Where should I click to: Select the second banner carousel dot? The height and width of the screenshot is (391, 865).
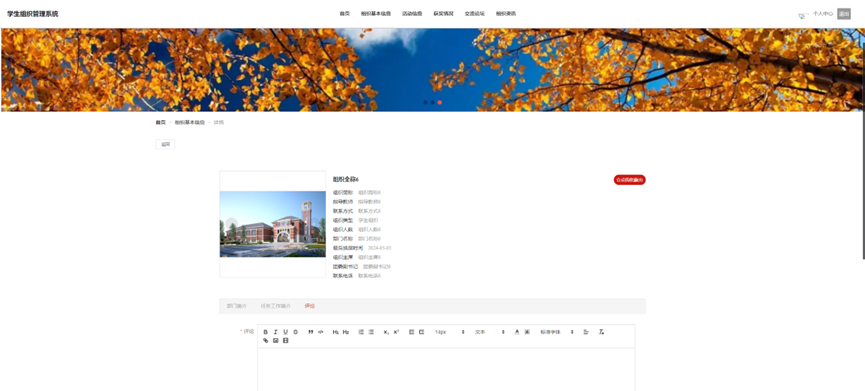(432, 102)
